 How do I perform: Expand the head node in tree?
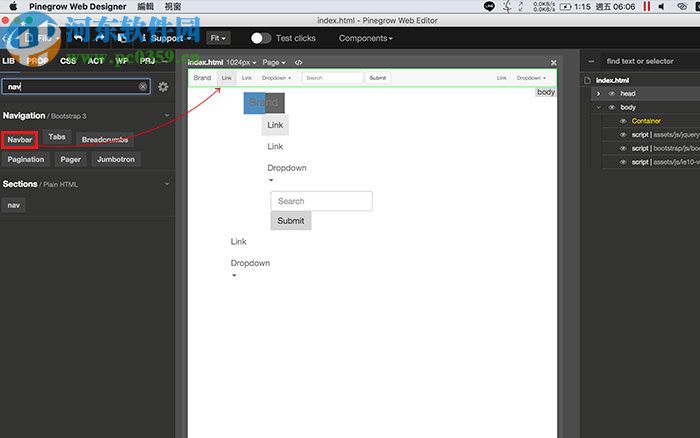pos(598,94)
